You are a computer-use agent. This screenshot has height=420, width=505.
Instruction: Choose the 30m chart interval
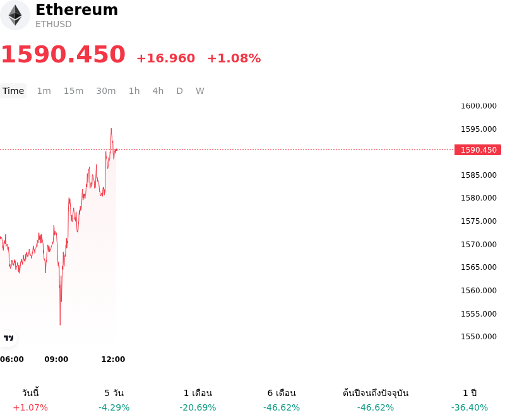point(106,91)
